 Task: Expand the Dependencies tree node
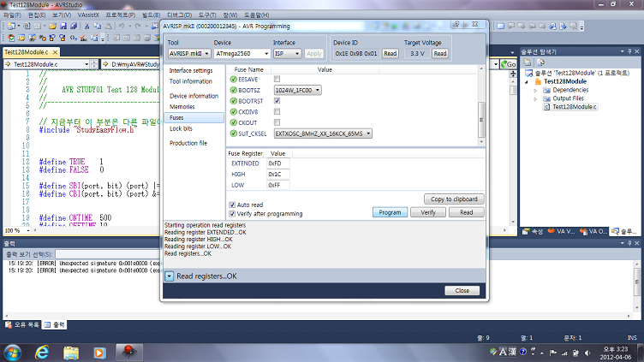click(535, 90)
